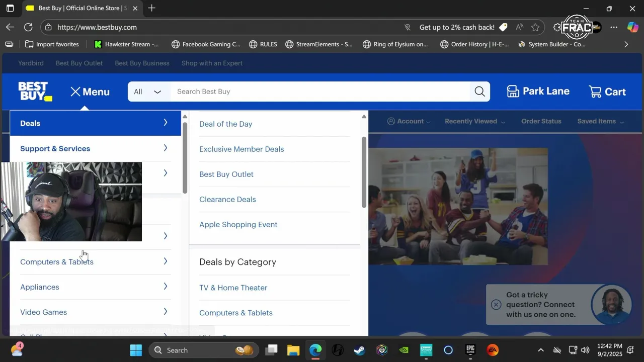Viewport: 644px width, 362px height.
Task: Open NVIDIA app from the taskbar
Action: 404,350
